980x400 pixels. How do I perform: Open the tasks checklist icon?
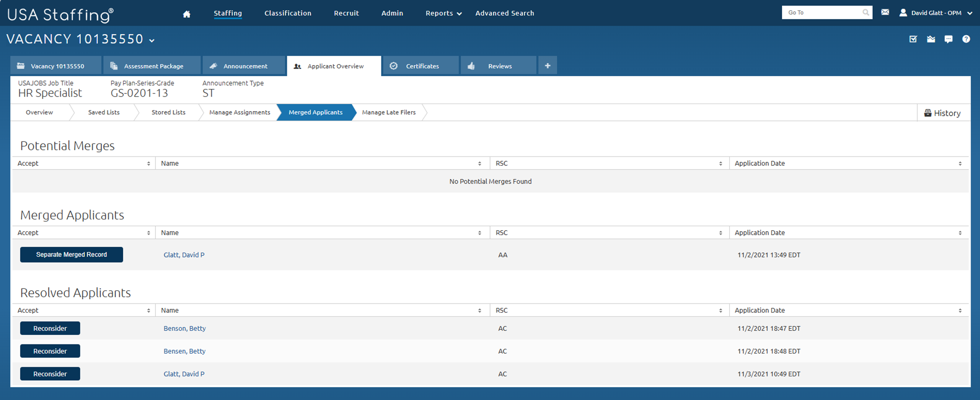[913, 39]
